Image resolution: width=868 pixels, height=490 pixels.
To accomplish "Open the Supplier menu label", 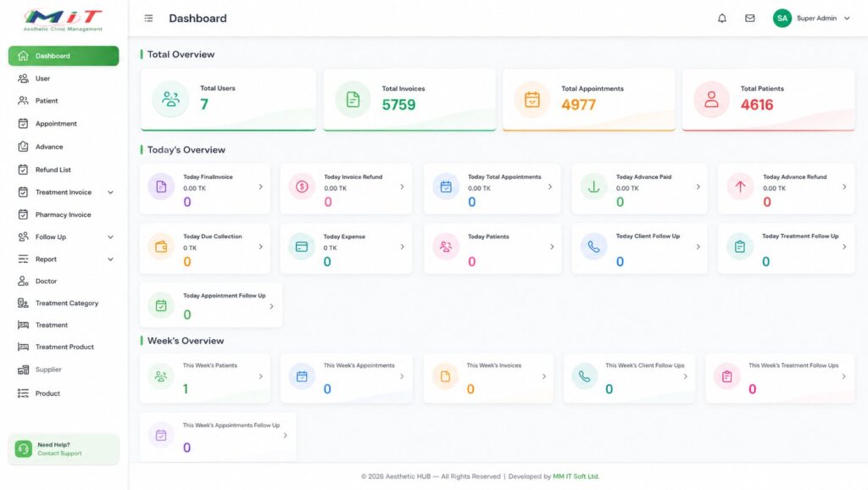I will coord(48,370).
